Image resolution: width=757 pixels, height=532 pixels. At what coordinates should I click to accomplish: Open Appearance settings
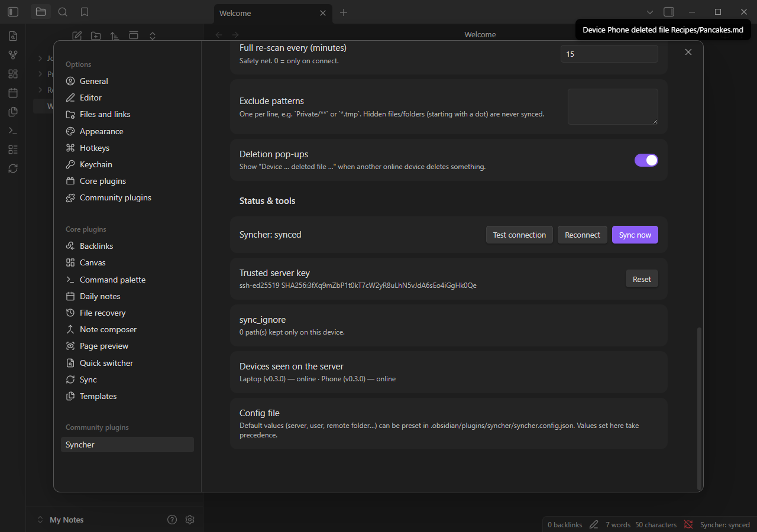click(127, 131)
